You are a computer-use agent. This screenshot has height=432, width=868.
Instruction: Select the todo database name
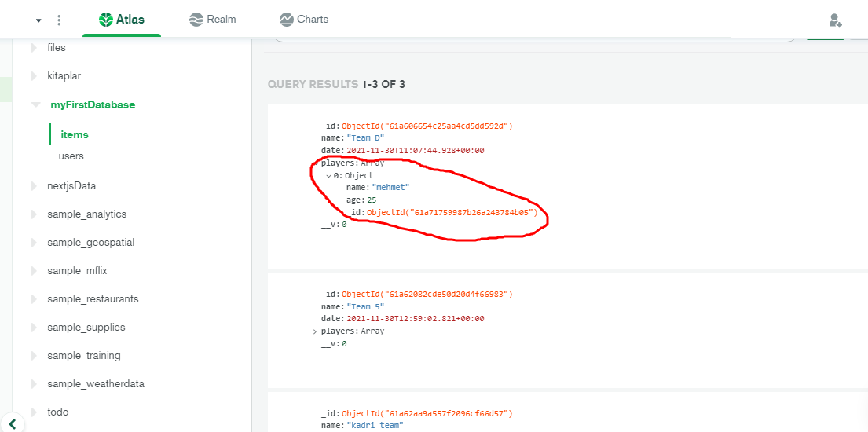[x=57, y=412]
